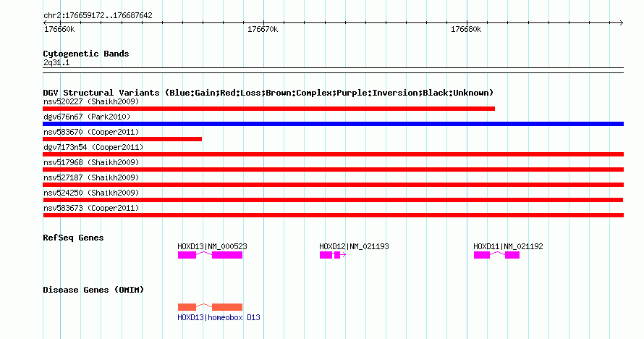This screenshot has height=339, width=644.
Task: Select the nsv583673 red variant bar
Action: tap(333, 215)
